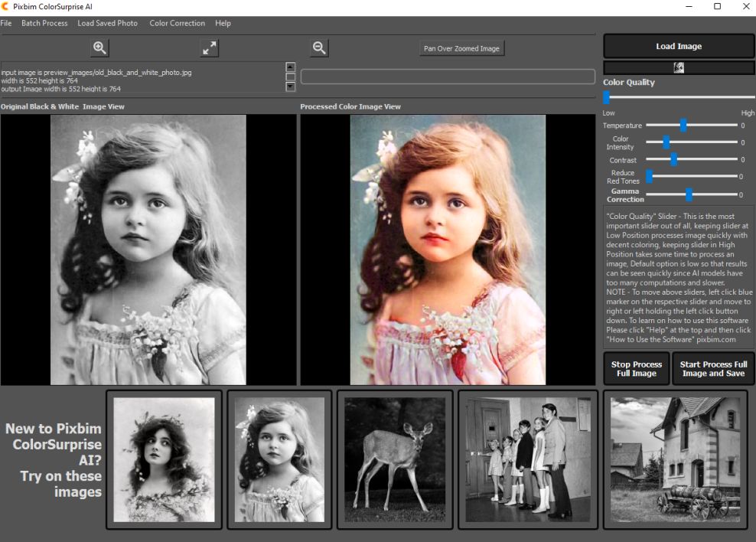Viewport: 756px width, 542px height.
Task: Click 'Processed Color Image View' label
Action: pos(350,106)
